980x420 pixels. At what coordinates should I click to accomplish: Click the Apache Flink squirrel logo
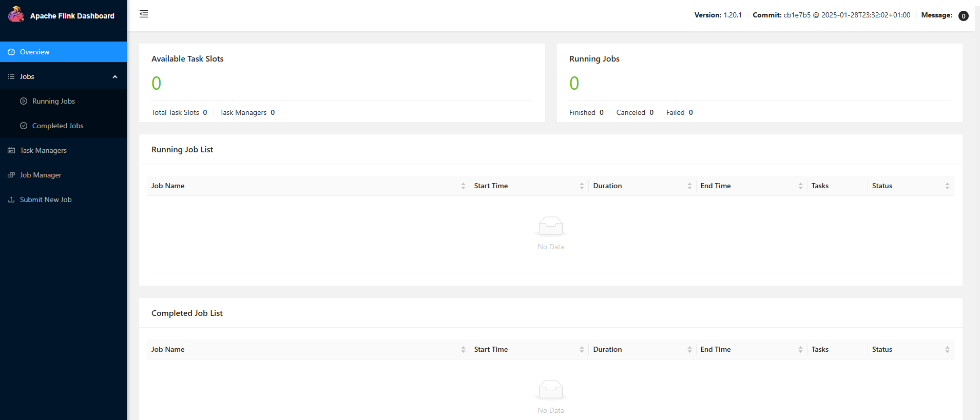[16, 14]
